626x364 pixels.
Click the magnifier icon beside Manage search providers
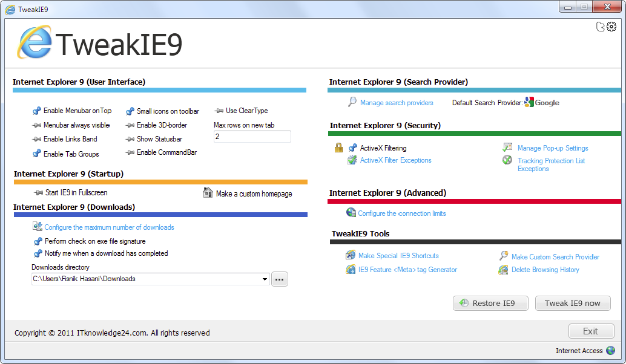pos(352,102)
